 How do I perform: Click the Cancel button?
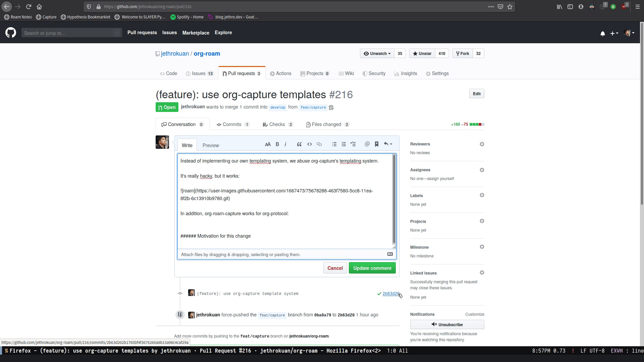[x=335, y=268]
